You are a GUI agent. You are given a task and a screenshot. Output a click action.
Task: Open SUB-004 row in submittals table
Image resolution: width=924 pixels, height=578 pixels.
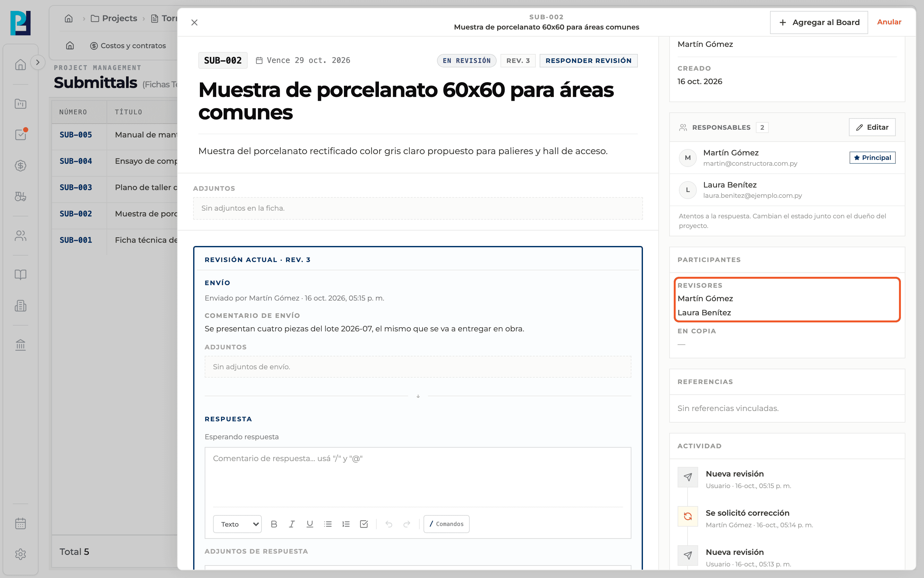click(115, 161)
